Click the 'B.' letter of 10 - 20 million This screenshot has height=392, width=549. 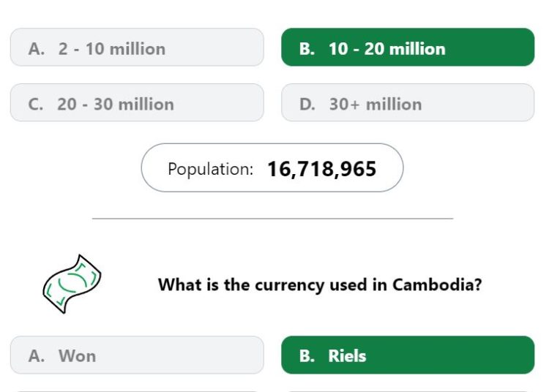307,49
